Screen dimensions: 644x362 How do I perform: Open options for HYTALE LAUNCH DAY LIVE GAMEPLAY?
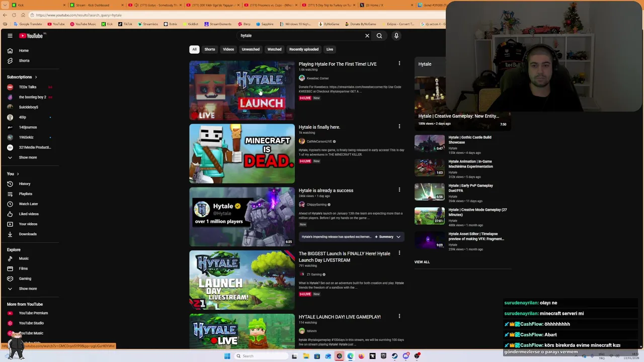399,316
